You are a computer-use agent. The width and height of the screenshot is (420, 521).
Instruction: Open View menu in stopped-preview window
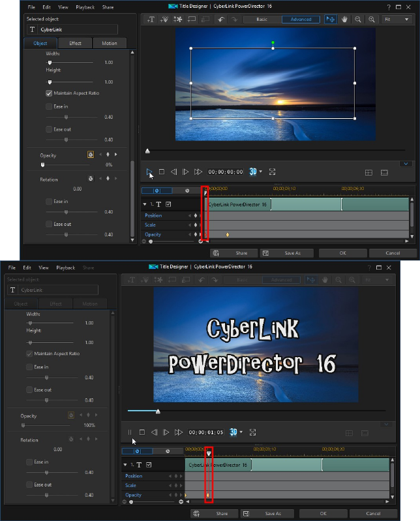(63, 7)
